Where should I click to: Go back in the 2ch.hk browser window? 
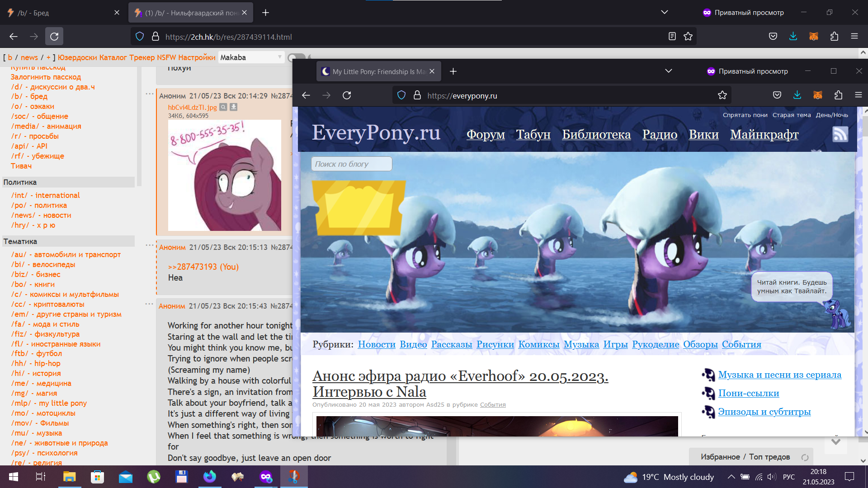pos(14,37)
